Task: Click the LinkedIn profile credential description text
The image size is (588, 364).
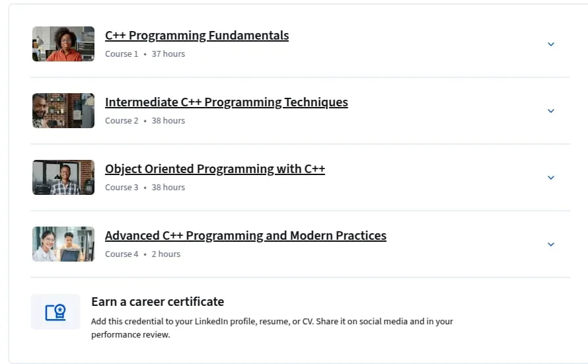Action: 272,328
